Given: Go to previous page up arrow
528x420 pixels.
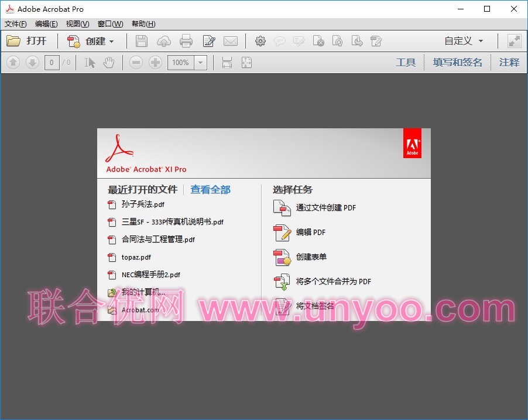Looking at the screenshot, I should 13,62.
